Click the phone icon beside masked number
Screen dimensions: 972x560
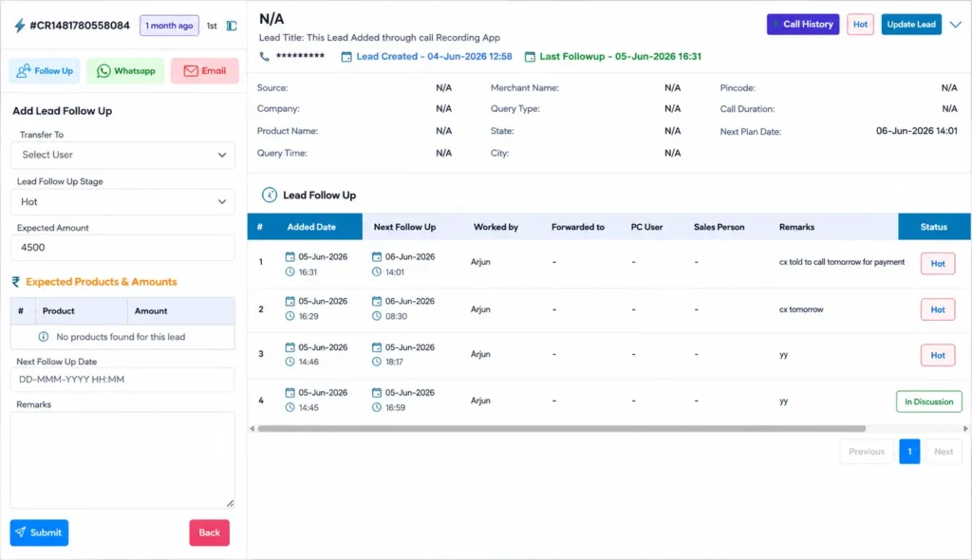click(265, 56)
